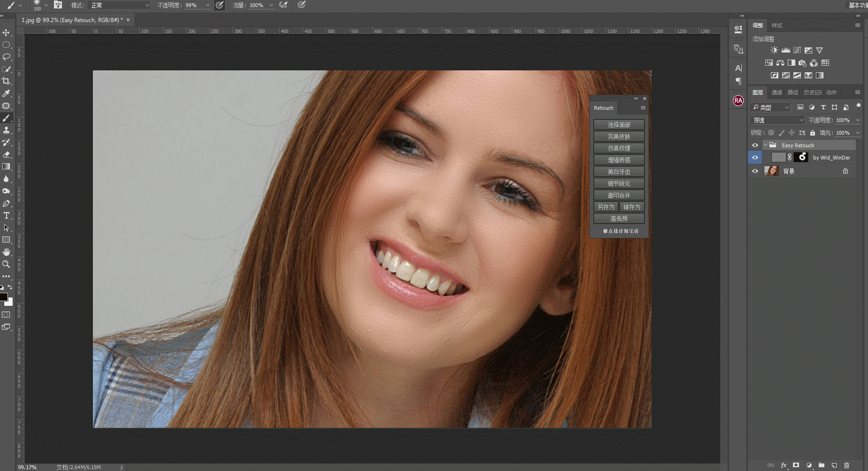Select the Lasso tool
Image resolution: width=868 pixels, height=471 pixels.
(7, 57)
